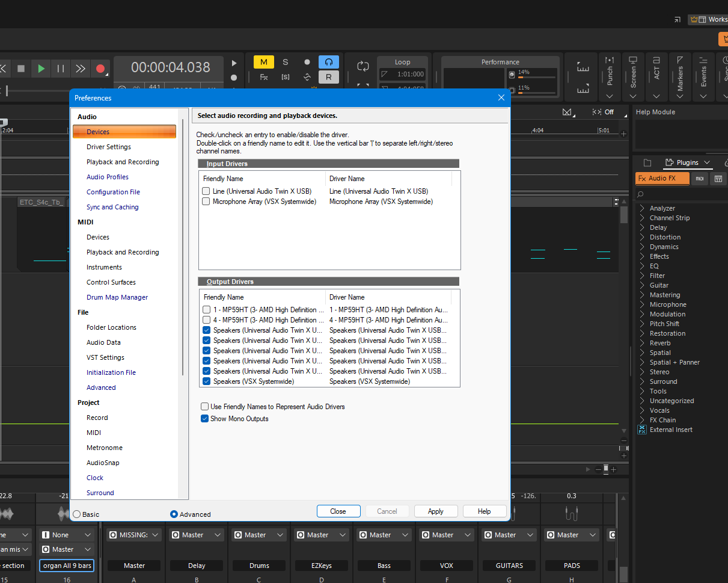
Task: Show instruments with the keyboard icon in browser
Action: tap(718, 179)
